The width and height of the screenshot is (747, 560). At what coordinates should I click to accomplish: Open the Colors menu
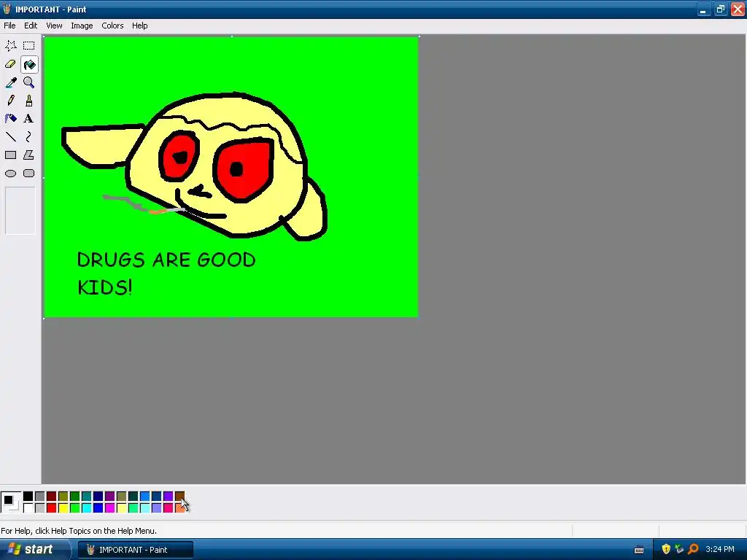[x=112, y=26]
